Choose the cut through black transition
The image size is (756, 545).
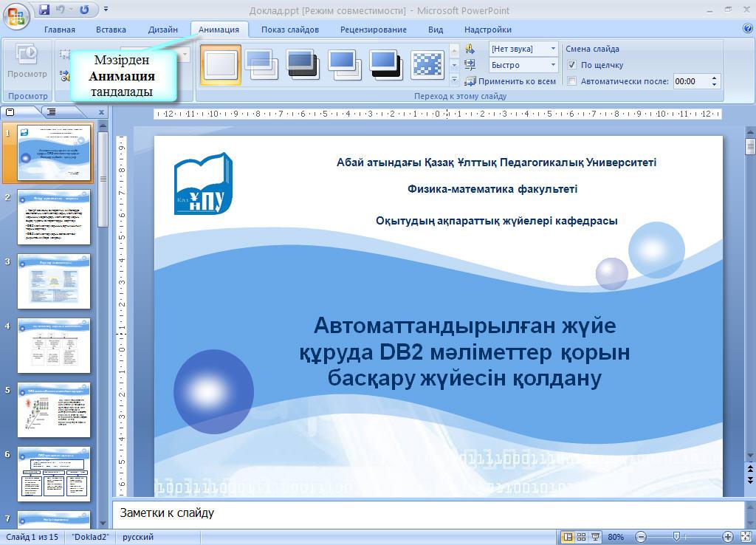pyautogui.click(x=385, y=65)
